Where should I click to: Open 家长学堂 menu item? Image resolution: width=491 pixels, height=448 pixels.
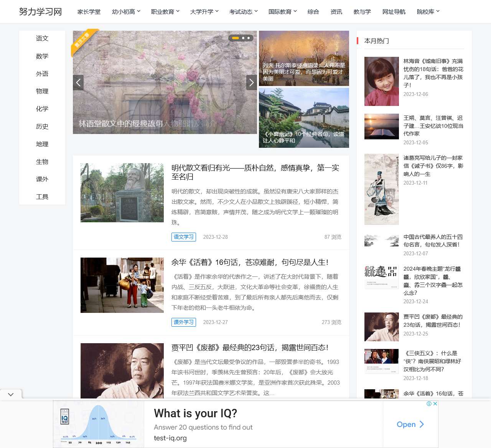pos(89,12)
